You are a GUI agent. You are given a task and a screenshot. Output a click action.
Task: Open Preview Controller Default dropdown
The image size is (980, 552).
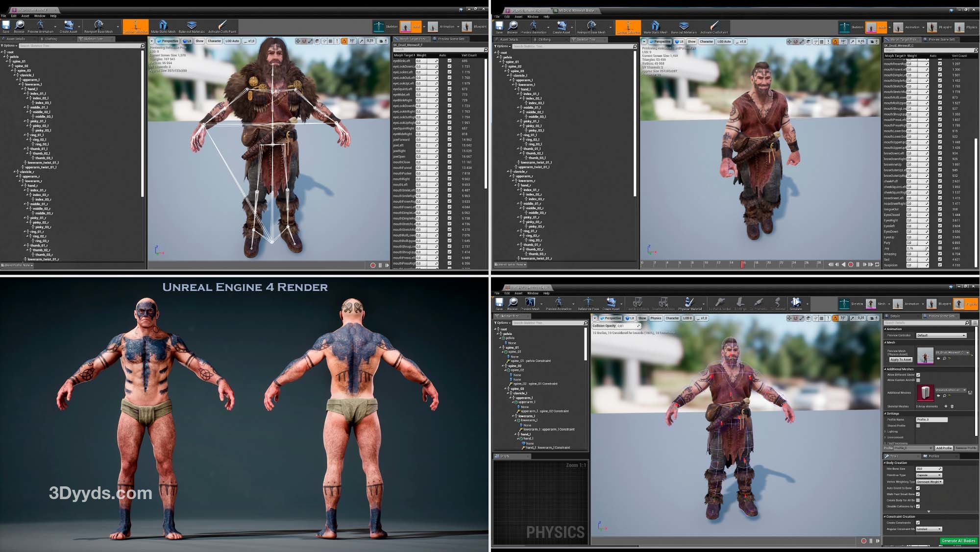(x=941, y=336)
